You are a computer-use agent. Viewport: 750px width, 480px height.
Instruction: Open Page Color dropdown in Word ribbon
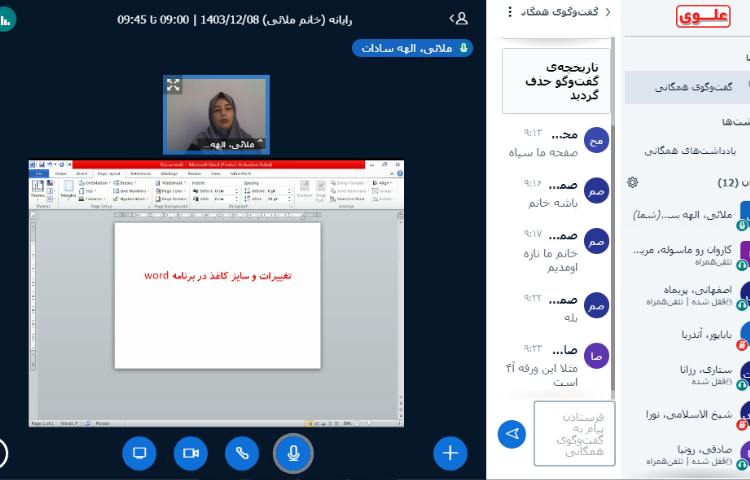pyautogui.click(x=171, y=191)
